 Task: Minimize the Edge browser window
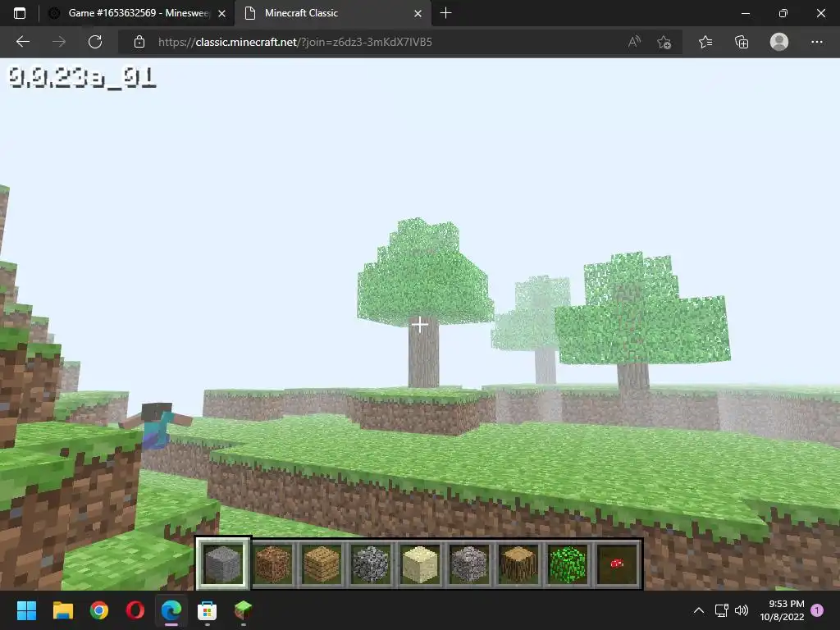coord(745,13)
